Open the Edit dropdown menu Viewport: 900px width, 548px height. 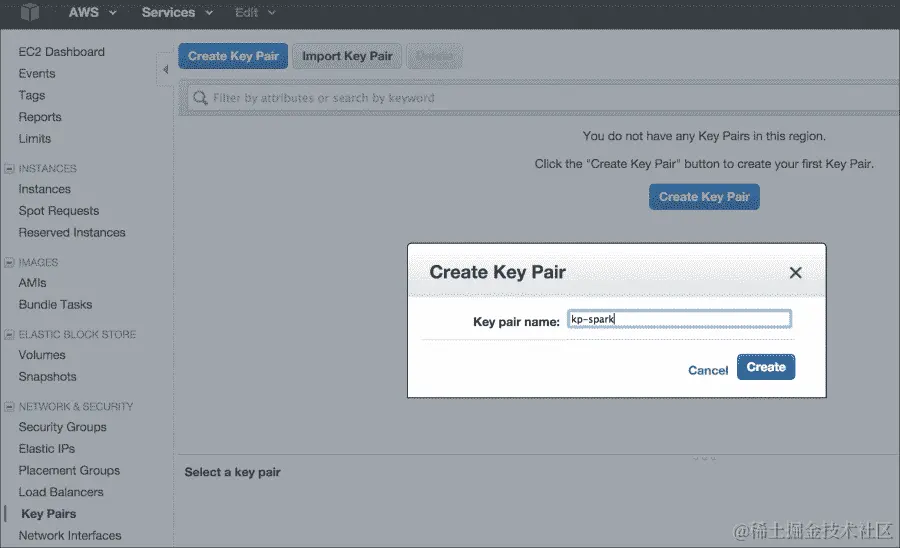coord(255,12)
